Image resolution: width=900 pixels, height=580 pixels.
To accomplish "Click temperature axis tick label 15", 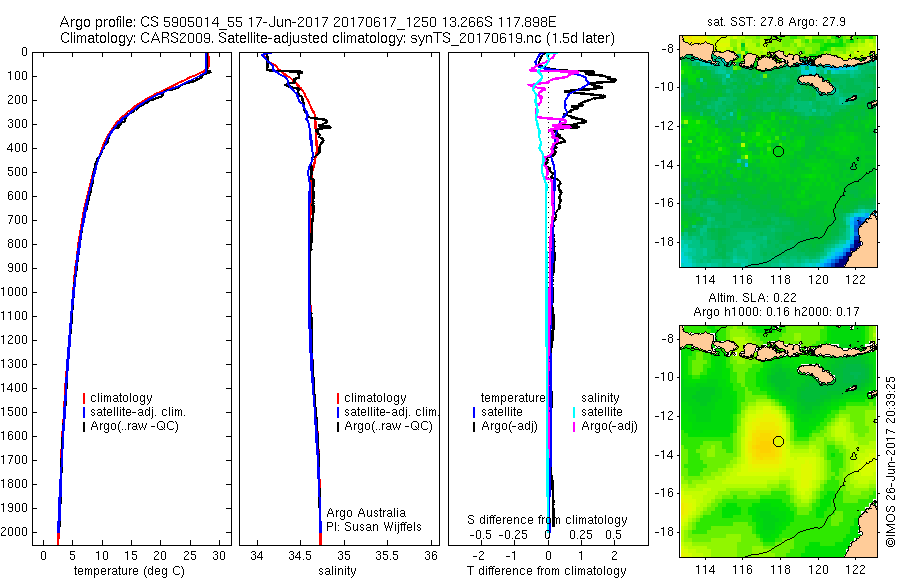I will point(131,556).
